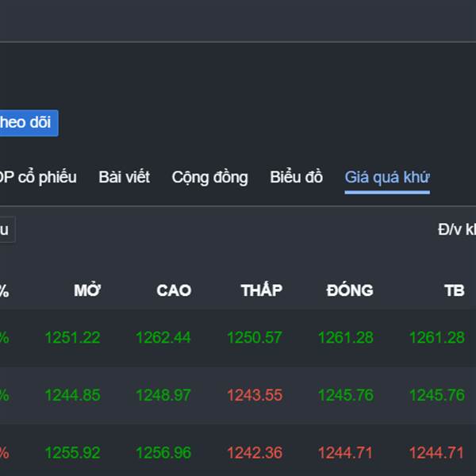
Task: Open the cổ phiếu tab
Action: pyautogui.click(x=40, y=177)
